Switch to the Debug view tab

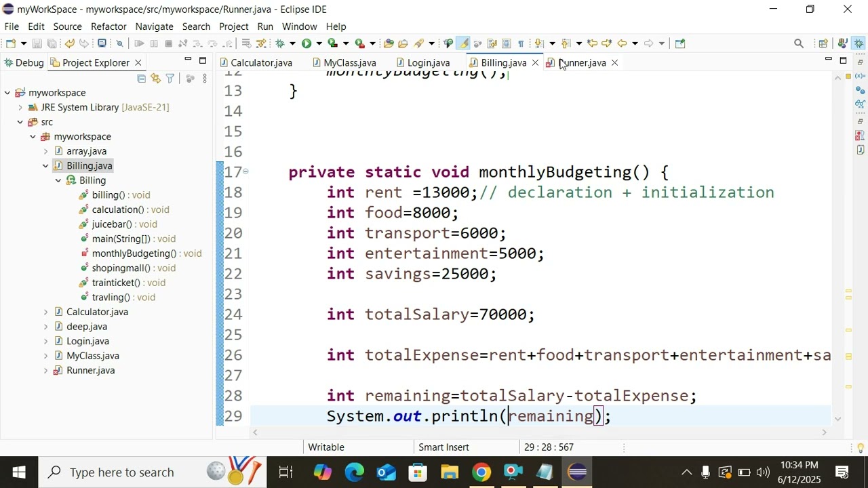pos(23,62)
